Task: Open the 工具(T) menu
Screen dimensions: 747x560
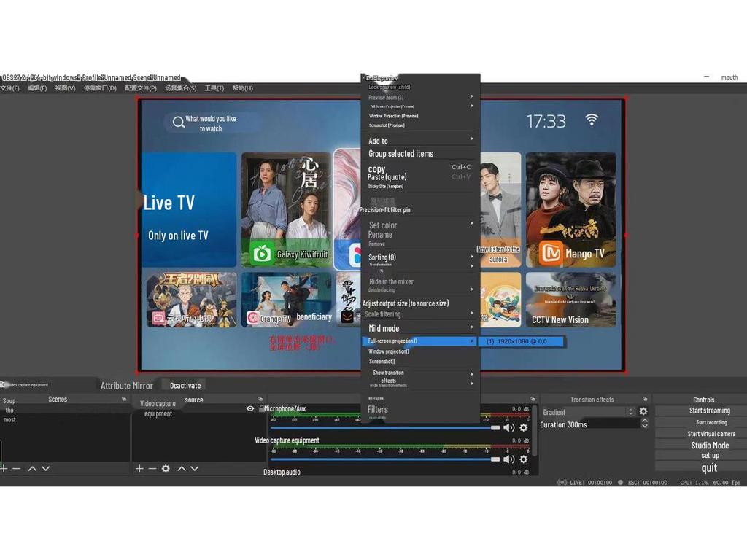Action: (214, 88)
